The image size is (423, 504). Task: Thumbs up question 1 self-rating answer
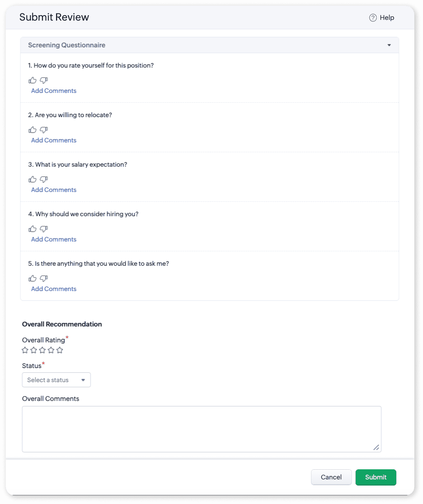[33, 80]
